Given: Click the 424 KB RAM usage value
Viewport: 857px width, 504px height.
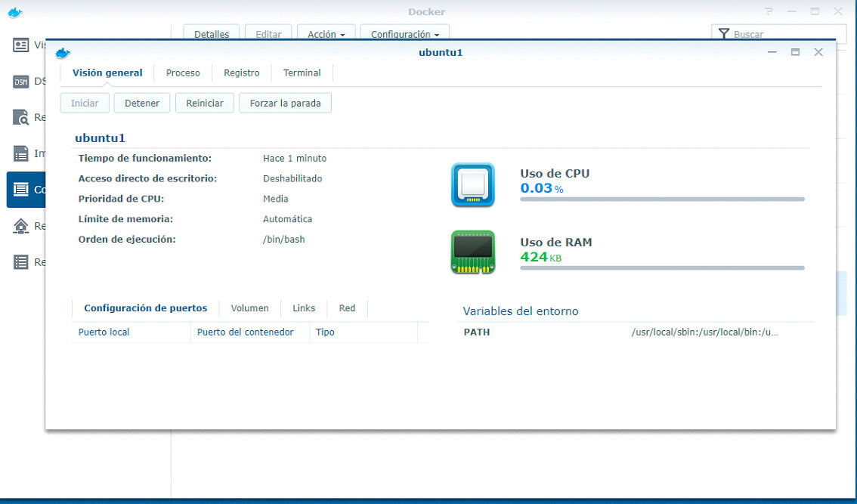Looking at the screenshot, I should pos(540,257).
